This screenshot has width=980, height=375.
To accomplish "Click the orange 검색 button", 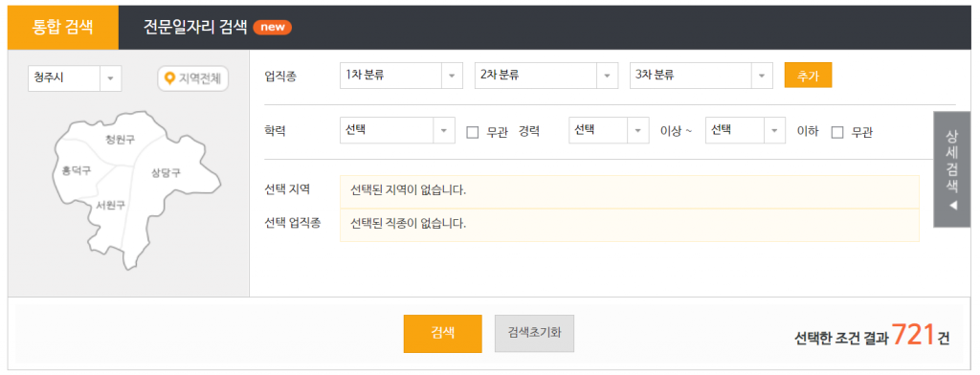I will pos(442,333).
